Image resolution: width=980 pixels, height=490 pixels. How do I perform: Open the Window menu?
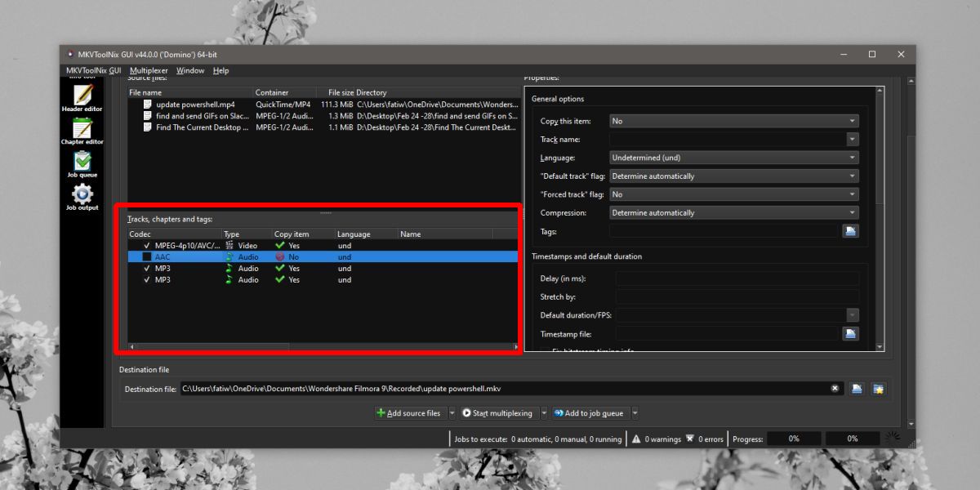190,70
